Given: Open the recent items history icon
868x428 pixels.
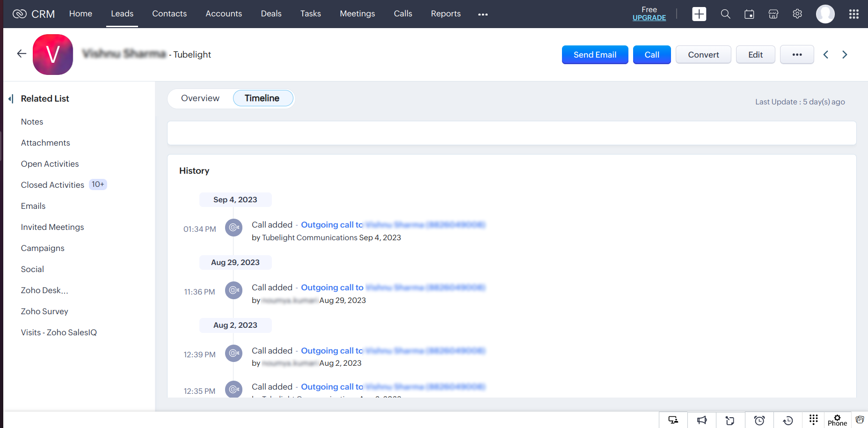Looking at the screenshot, I should pos(788,420).
